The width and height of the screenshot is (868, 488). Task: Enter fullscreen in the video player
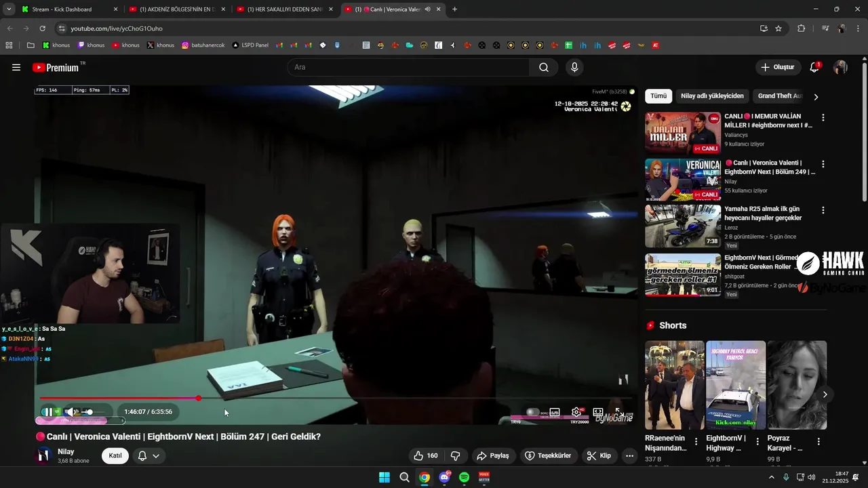pos(618,411)
